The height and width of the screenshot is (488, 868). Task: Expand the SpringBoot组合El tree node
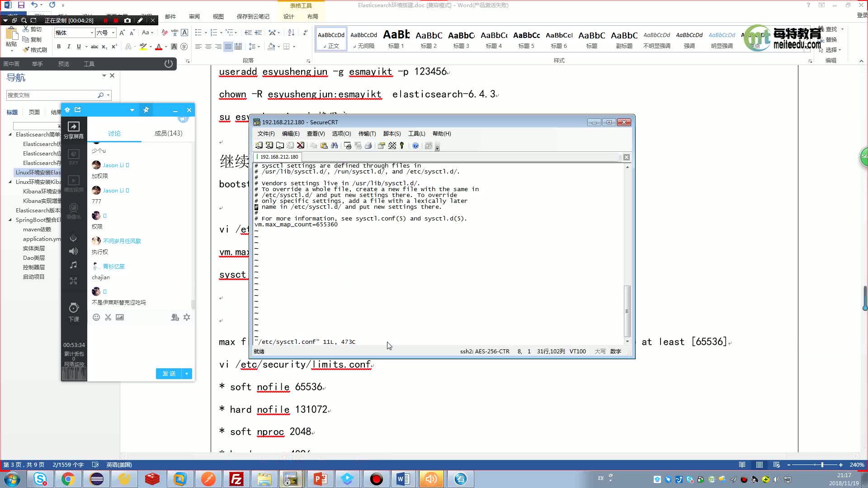tap(10, 219)
